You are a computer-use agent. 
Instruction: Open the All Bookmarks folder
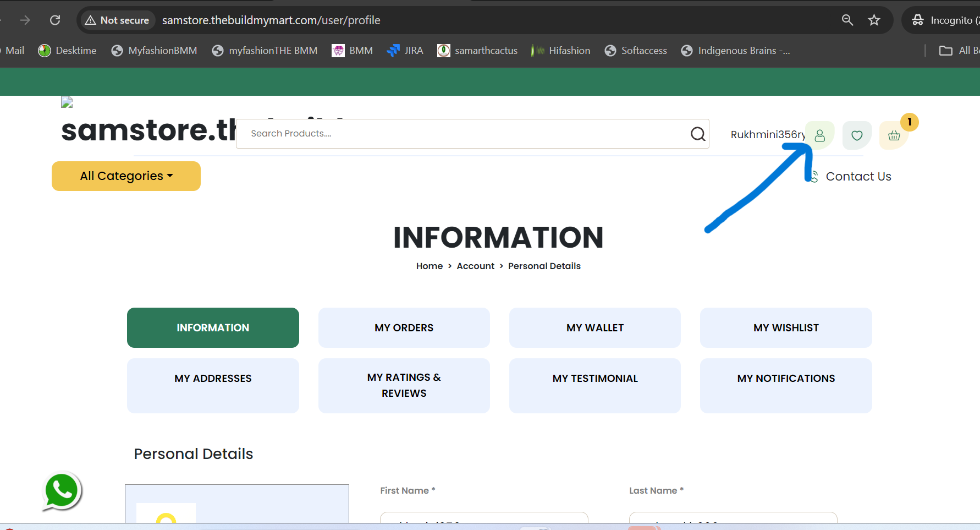[960, 51]
